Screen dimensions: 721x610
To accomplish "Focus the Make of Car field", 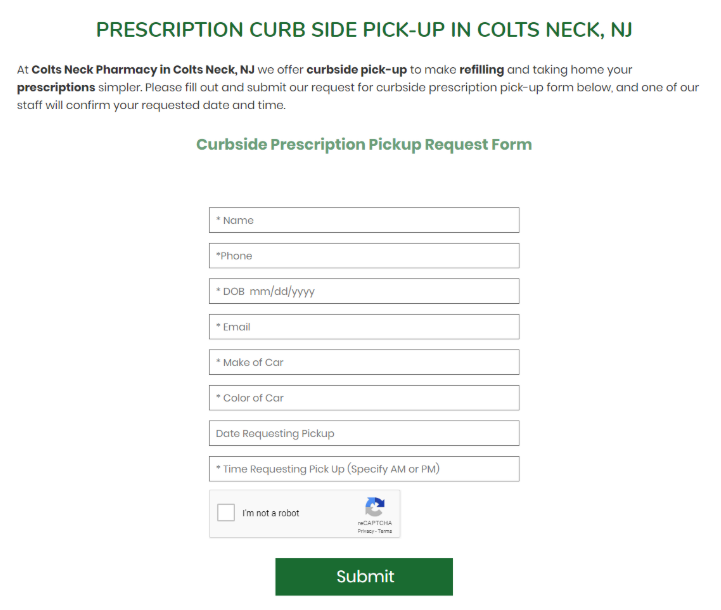I will point(364,362).
